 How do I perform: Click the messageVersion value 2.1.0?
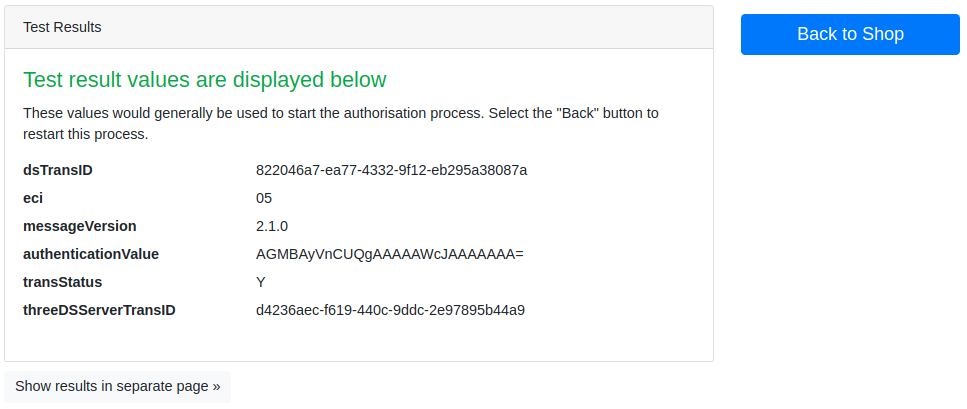[272, 226]
